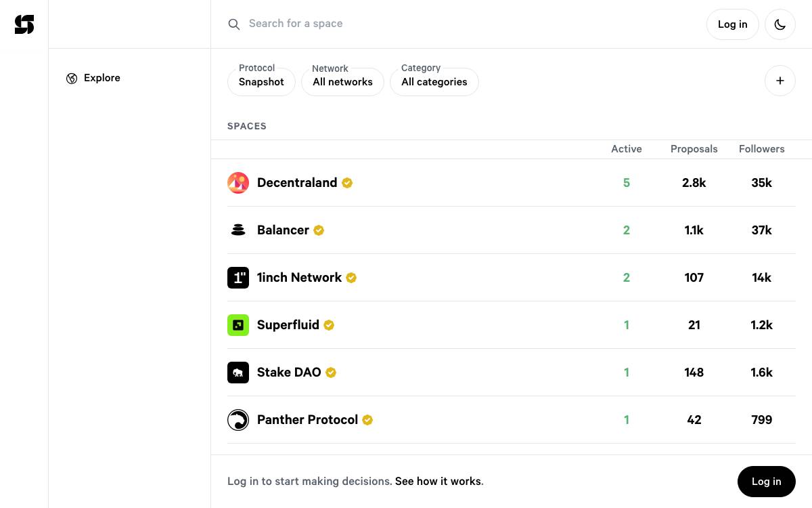Click Superfluid's 1.2k followers value
Viewport: 812px width, 508px height.
(762, 325)
